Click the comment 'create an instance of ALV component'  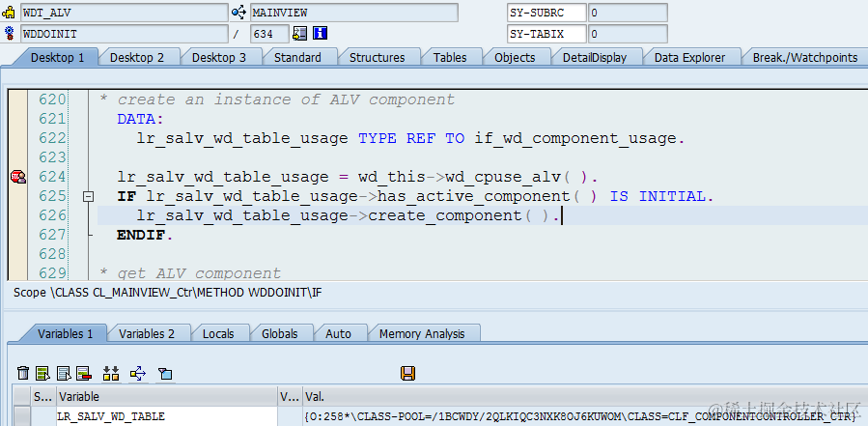point(286,99)
